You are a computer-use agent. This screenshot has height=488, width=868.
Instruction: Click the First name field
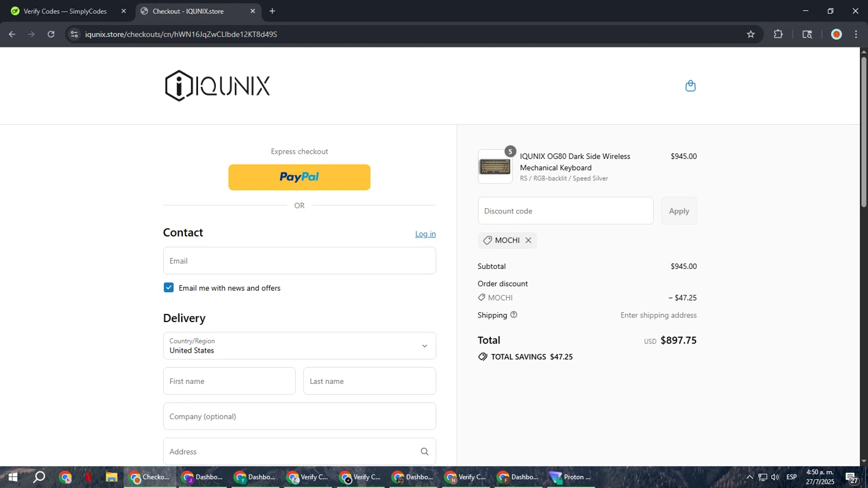tap(229, 381)
